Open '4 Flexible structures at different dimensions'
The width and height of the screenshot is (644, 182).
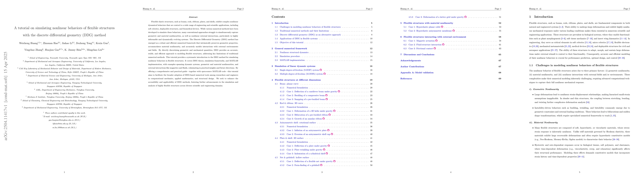(x=296, y=80)
